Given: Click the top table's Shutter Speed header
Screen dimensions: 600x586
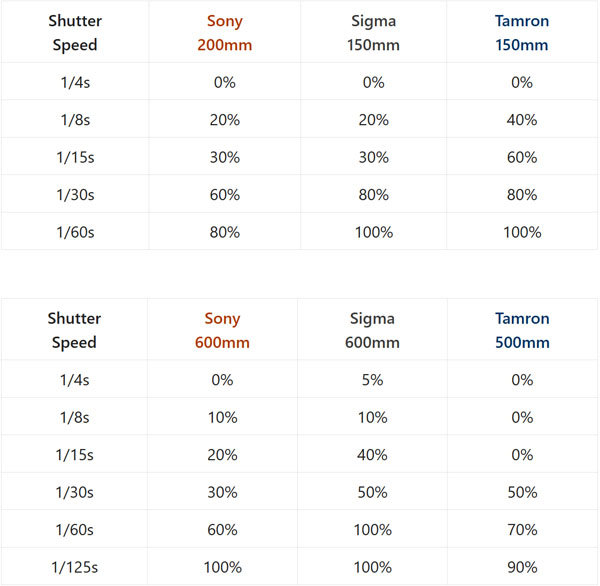Looking at the screenshot, I should 75,33.
